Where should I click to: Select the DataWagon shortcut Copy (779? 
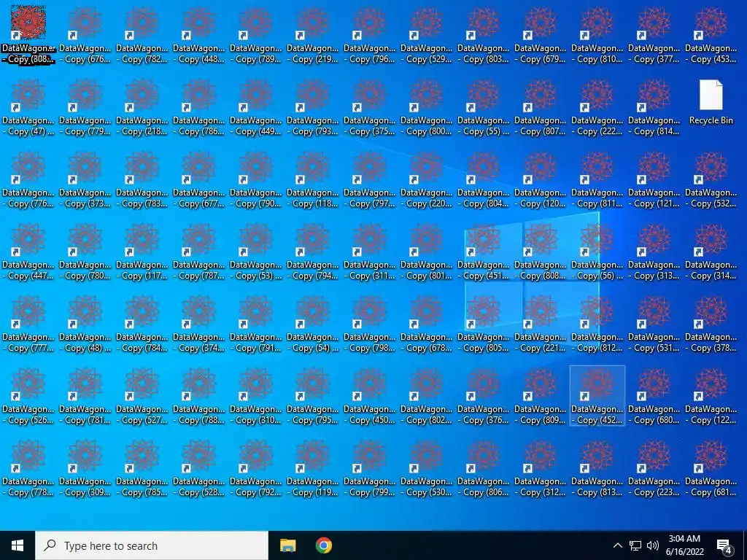click(x=85, y=108)
